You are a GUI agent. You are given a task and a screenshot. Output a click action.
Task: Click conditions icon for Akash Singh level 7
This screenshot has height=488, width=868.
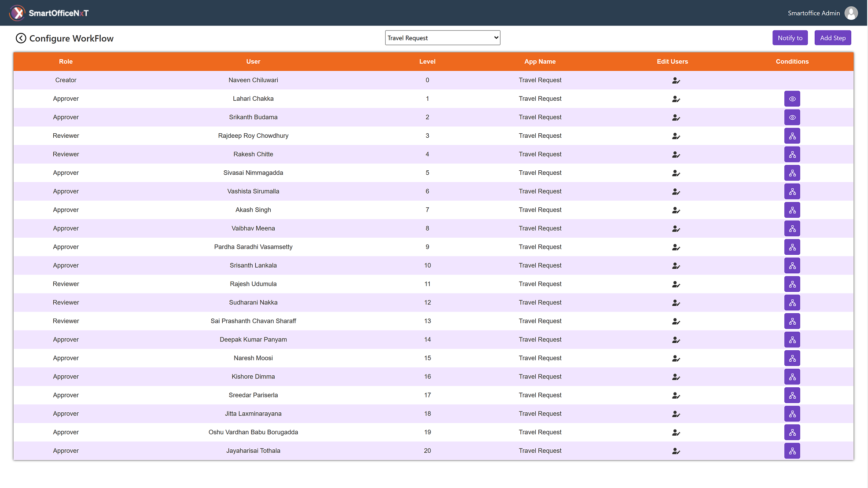tap(792, 210)
